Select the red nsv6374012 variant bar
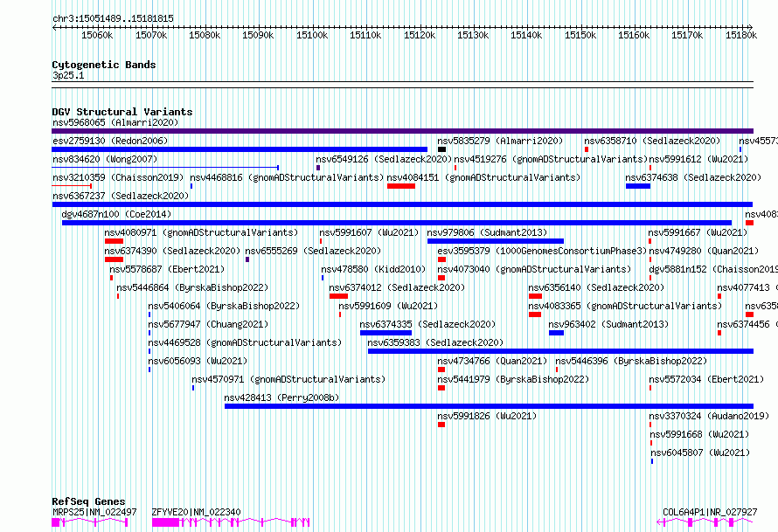Image resolution: width=778 pixels, height=532 pixels. (338, 296)
